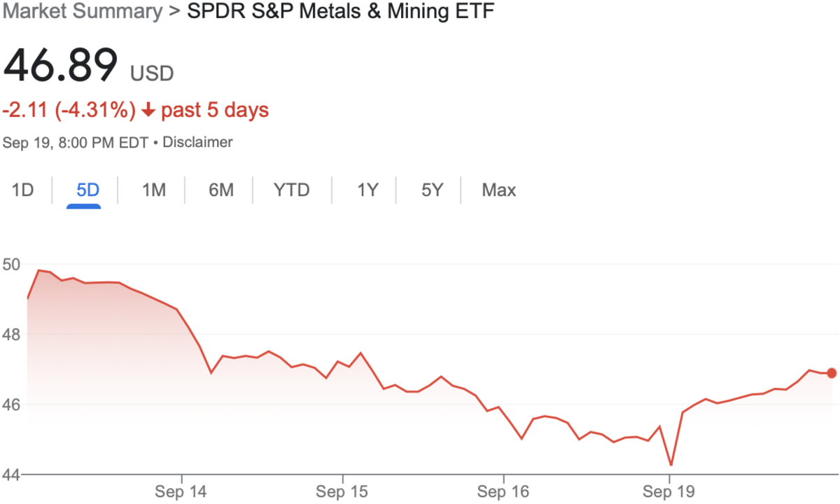Click the red current-price dot on chart

click(832, 373)
